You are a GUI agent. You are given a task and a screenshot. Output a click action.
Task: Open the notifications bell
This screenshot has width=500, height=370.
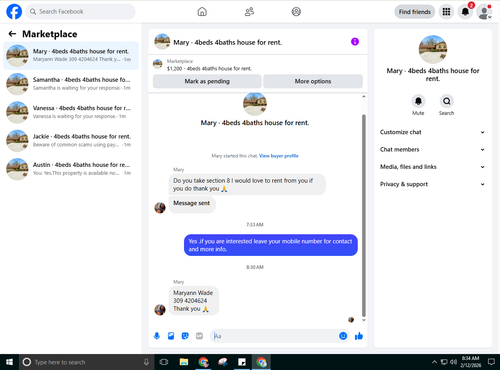465,12
